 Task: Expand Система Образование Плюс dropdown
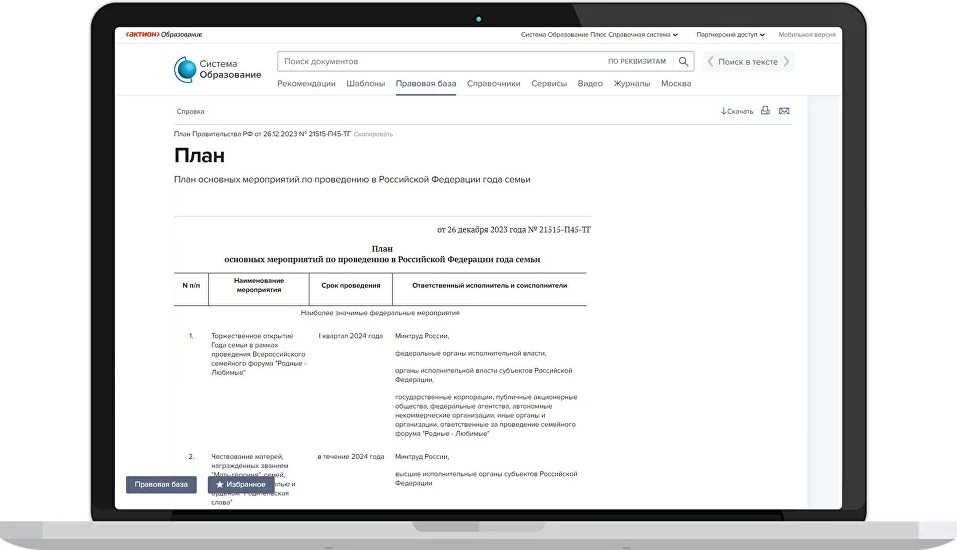click(599, 35)
